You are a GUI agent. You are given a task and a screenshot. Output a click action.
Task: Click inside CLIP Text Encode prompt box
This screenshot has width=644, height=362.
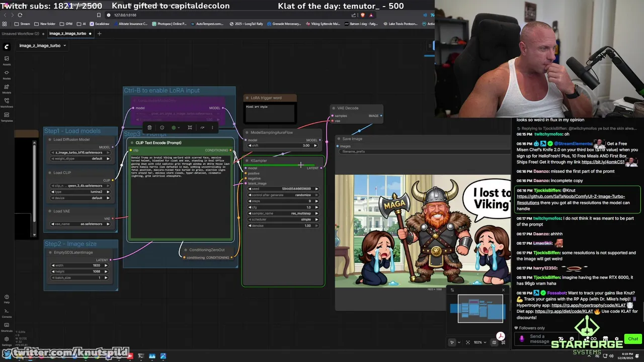coord(181,196)
